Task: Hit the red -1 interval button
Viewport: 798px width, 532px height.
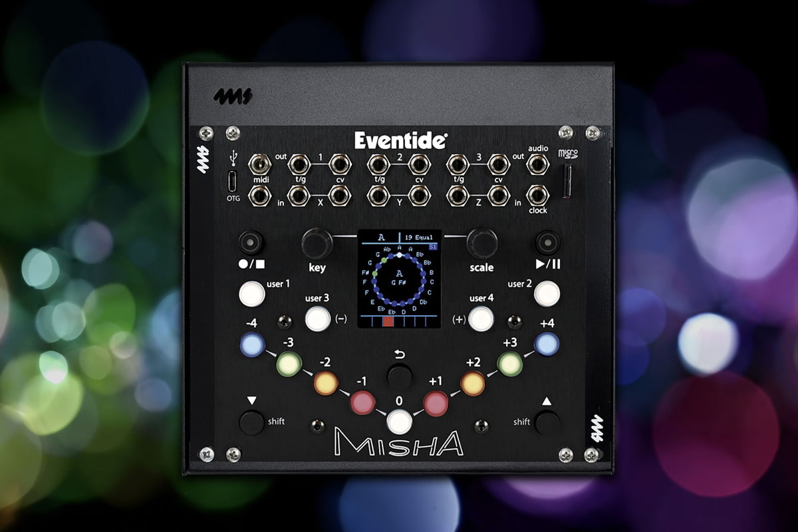Action: 362,403
